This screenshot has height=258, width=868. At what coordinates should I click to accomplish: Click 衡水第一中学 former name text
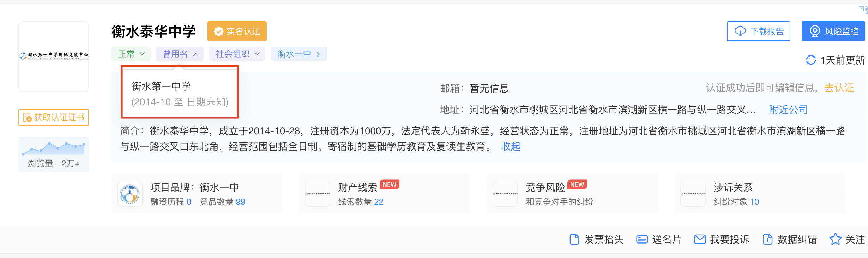161,86
